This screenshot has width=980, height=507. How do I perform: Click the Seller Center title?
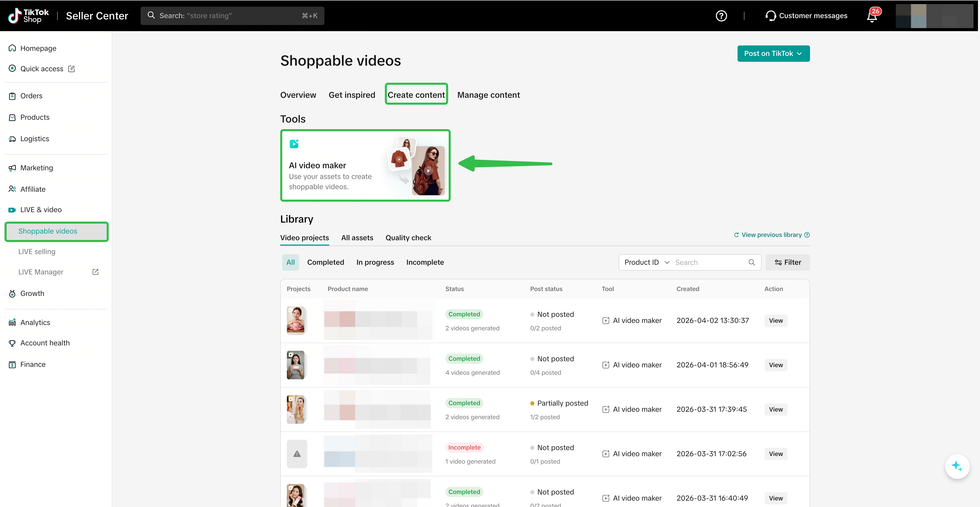97,16
